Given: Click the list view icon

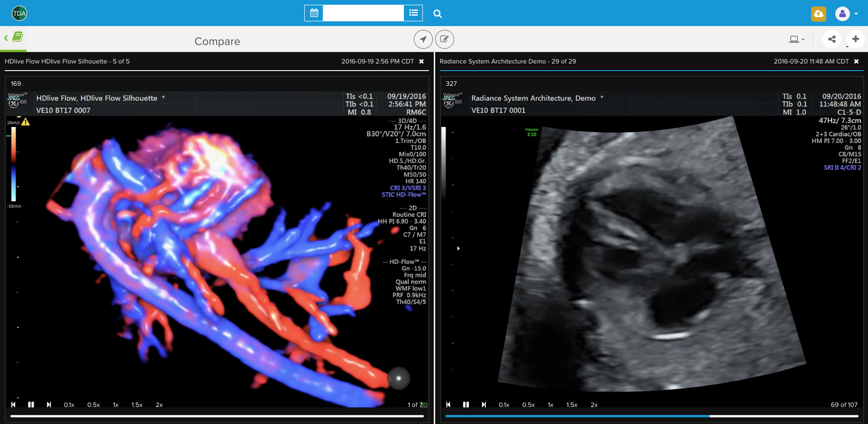Looking at the screenshot, I should [413, 13].
